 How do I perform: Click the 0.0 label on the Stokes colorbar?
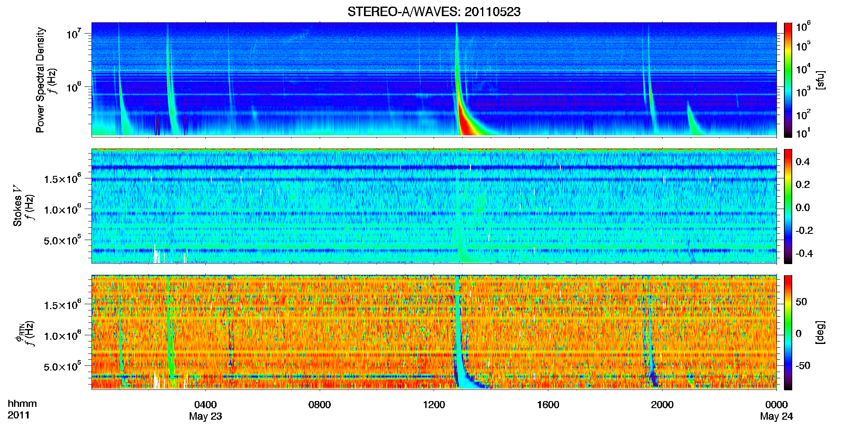[x=803, y=207]
